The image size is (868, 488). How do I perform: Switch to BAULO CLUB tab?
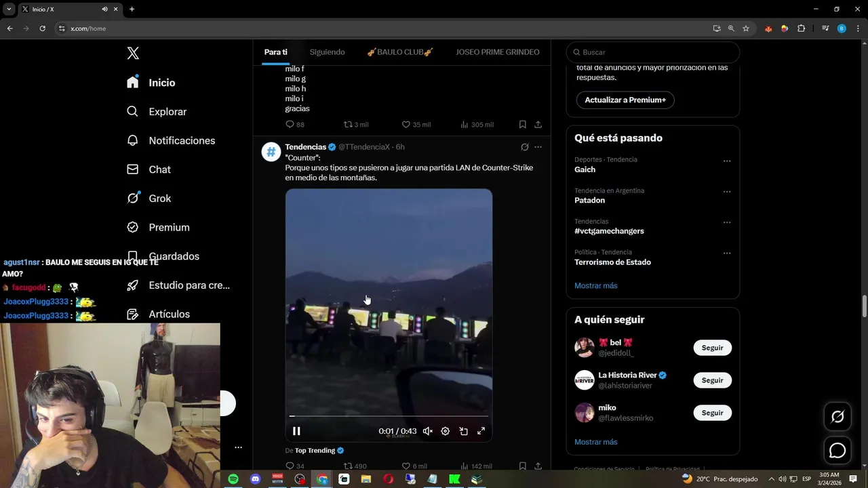coord(400,52)
